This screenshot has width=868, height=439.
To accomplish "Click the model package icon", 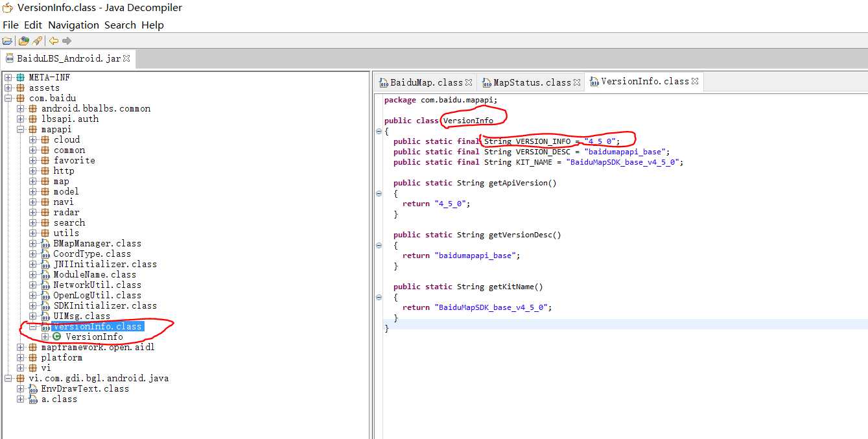I will [45, 191].
